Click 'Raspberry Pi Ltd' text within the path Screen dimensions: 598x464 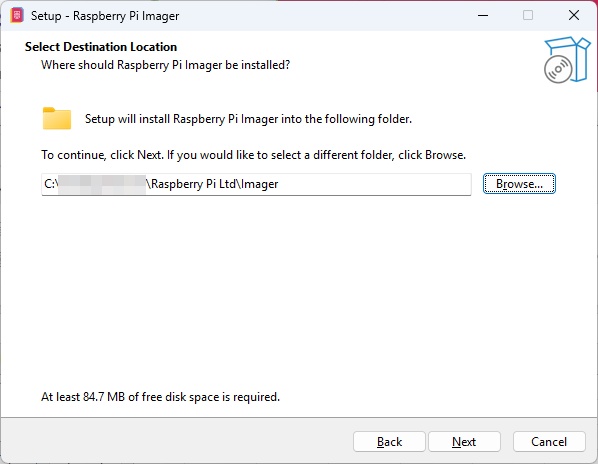[193, 184]
